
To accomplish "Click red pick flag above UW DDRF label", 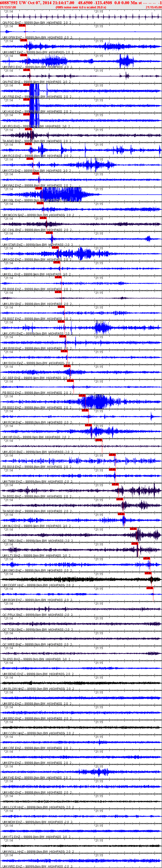I will tap(148, 573).
